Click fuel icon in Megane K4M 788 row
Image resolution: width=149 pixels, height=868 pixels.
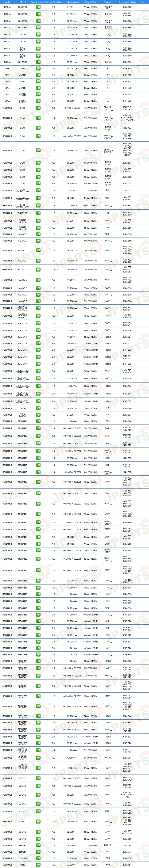tap(38, 551)
